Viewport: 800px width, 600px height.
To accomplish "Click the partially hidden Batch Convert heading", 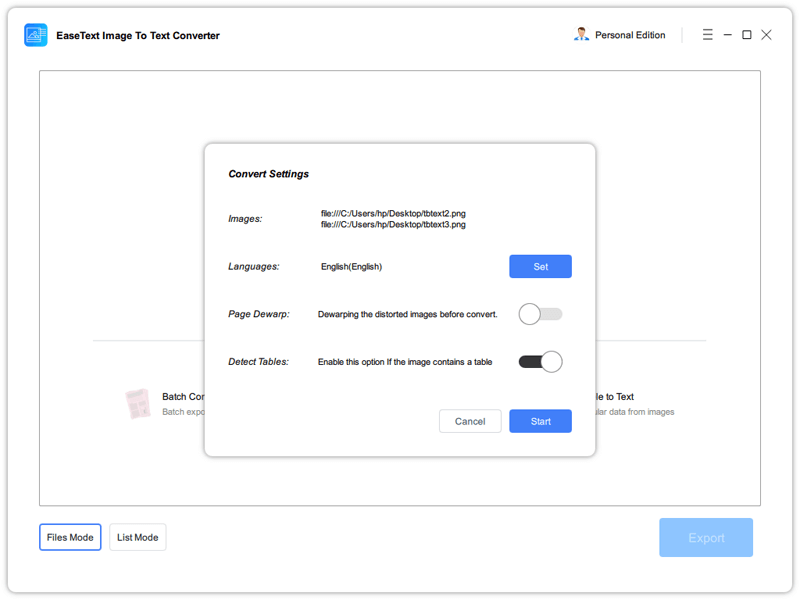I will point(183,396).
